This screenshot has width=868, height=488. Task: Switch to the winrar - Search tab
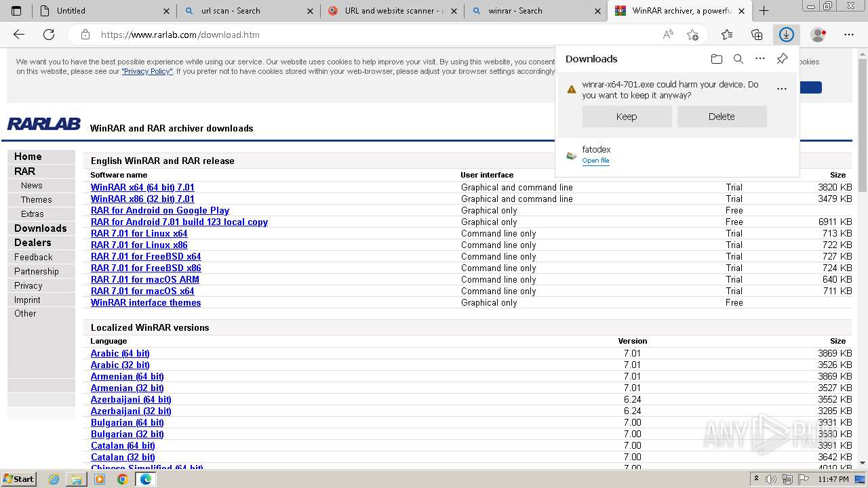[536, 11]
